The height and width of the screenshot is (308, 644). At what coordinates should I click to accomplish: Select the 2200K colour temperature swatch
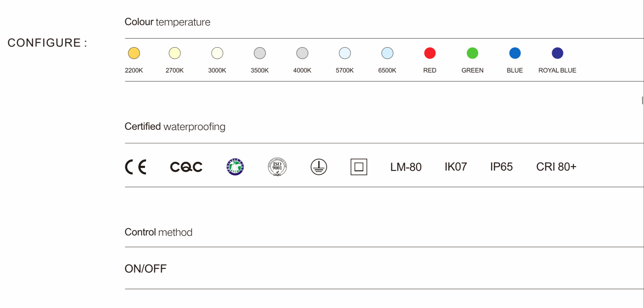click(x=134, y=53)
